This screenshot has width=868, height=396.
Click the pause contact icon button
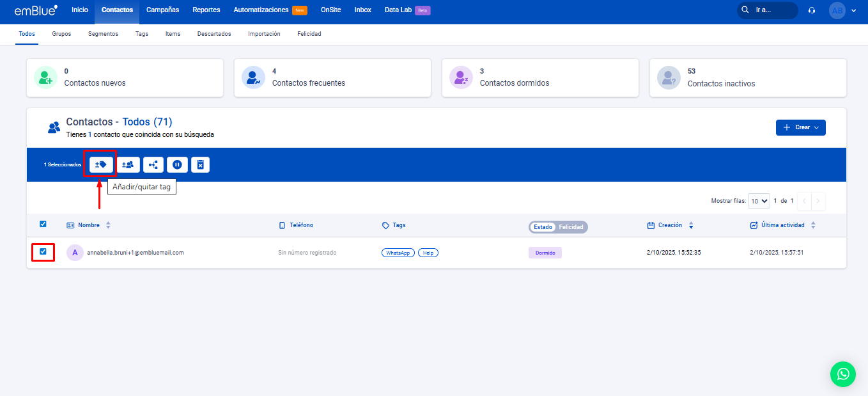pos(177,164)
